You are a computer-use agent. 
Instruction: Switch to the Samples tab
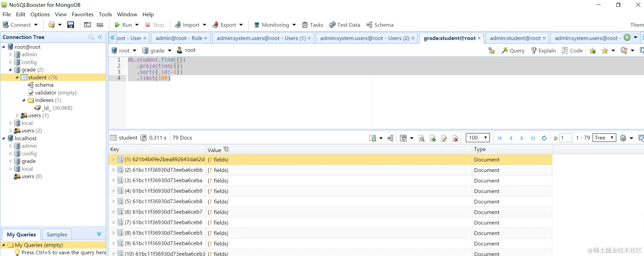[57, 234]
